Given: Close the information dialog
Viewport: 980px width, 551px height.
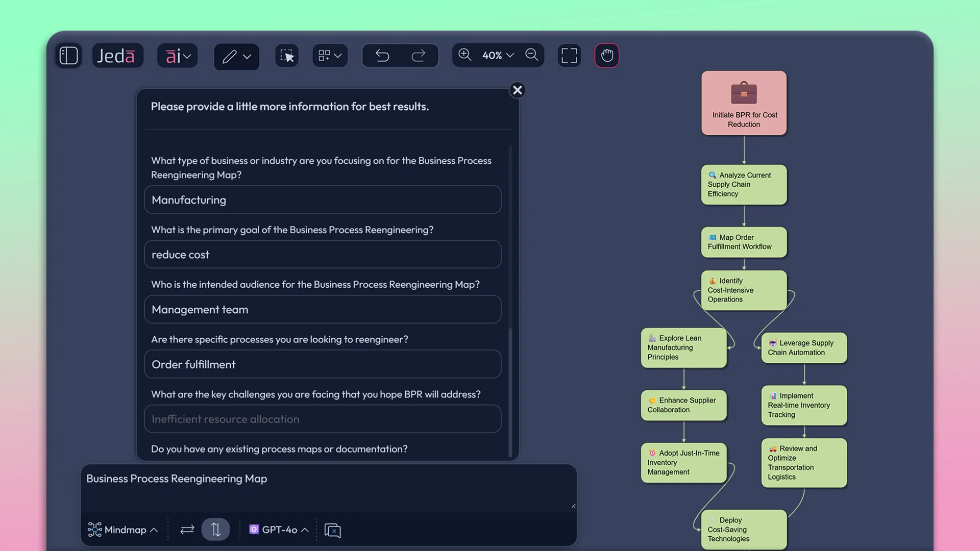Looking at the screenshot, I should tap(517, 90).
